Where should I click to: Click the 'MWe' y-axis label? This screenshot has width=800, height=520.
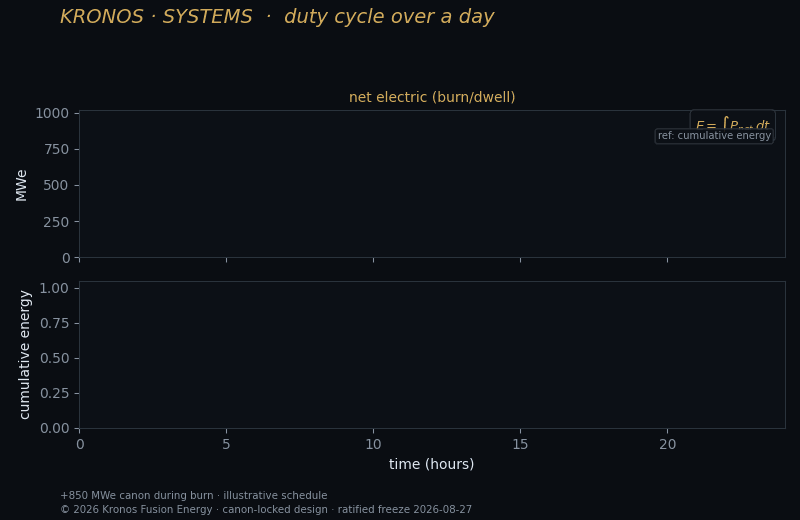coord(21,186)
